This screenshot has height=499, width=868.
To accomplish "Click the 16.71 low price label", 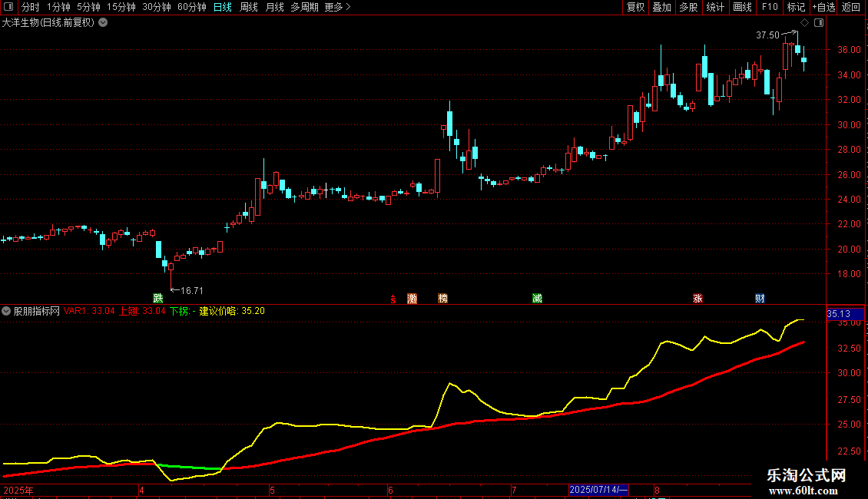I will [x=192, y=290].
